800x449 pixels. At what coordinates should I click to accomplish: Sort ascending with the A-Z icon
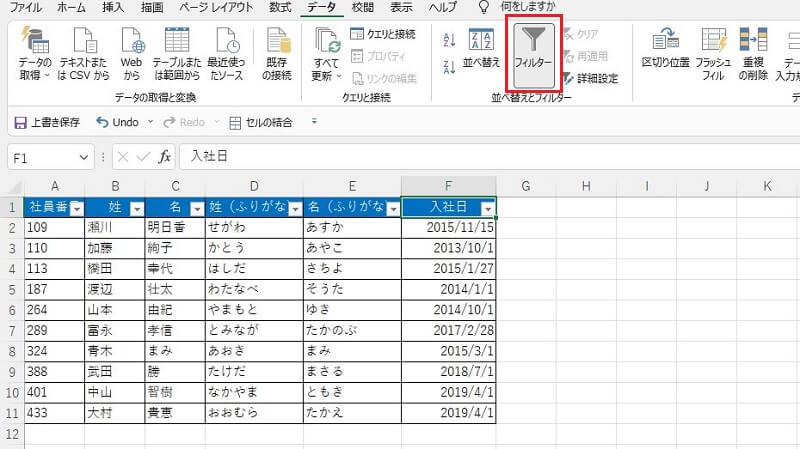tap(449, 40)
